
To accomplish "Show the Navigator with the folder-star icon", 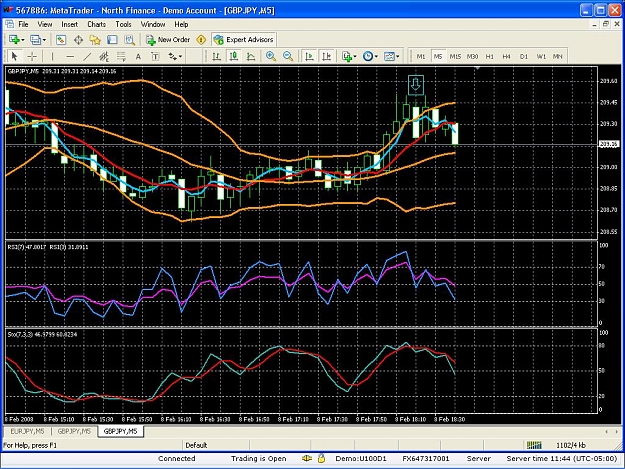I will (x=95, y=39).
